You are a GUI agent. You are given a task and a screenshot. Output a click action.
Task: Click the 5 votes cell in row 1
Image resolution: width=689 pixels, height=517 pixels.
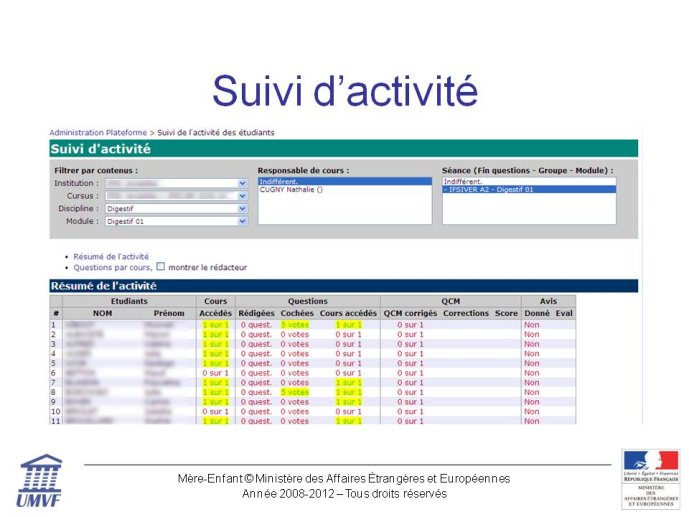pyautogui.click(x=295, y=325)
